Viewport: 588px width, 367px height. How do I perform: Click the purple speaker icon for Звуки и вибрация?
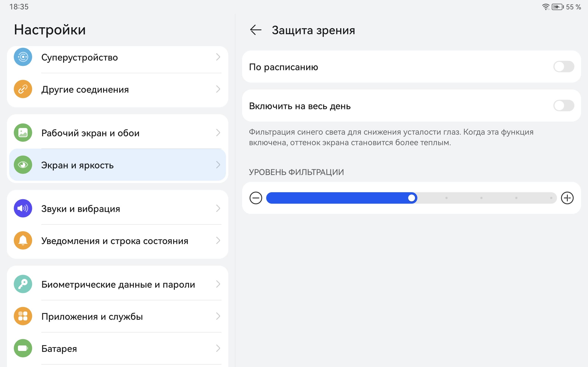(23, 209)
